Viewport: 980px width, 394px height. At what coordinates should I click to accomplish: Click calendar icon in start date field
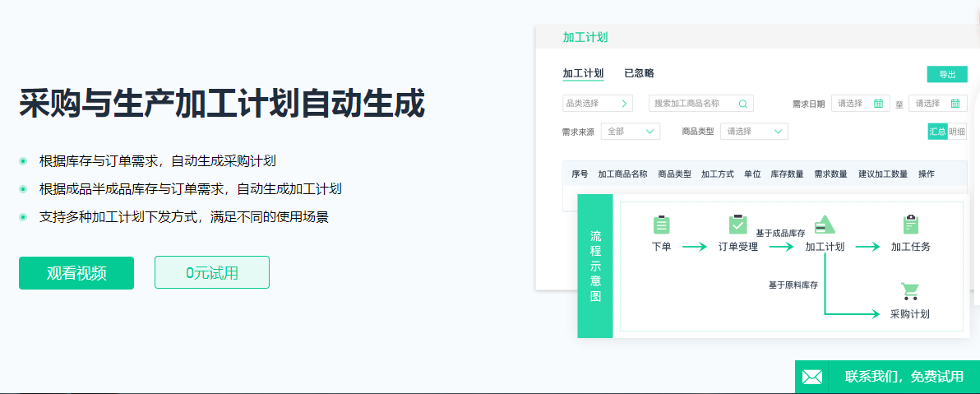878,103
